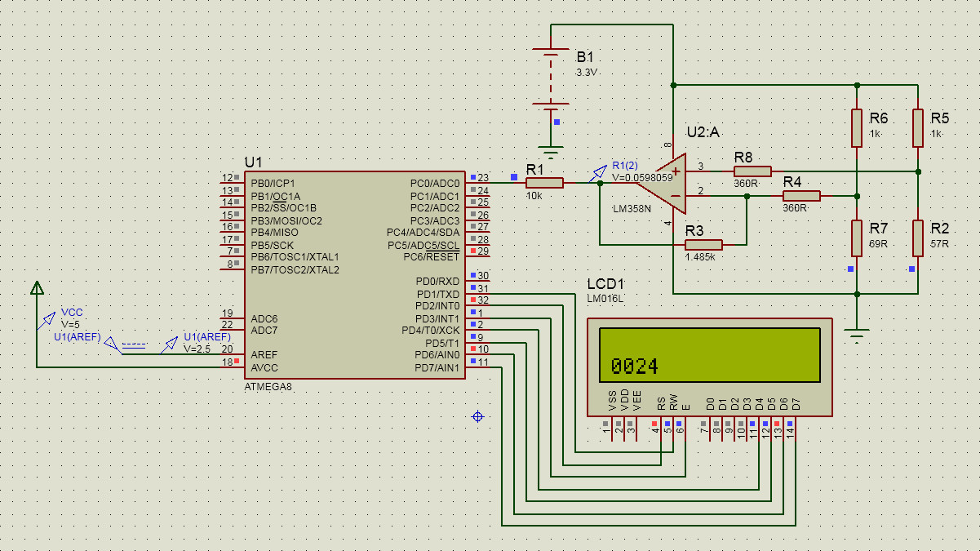Click the R5 1k resistor

tap(918, 128)
